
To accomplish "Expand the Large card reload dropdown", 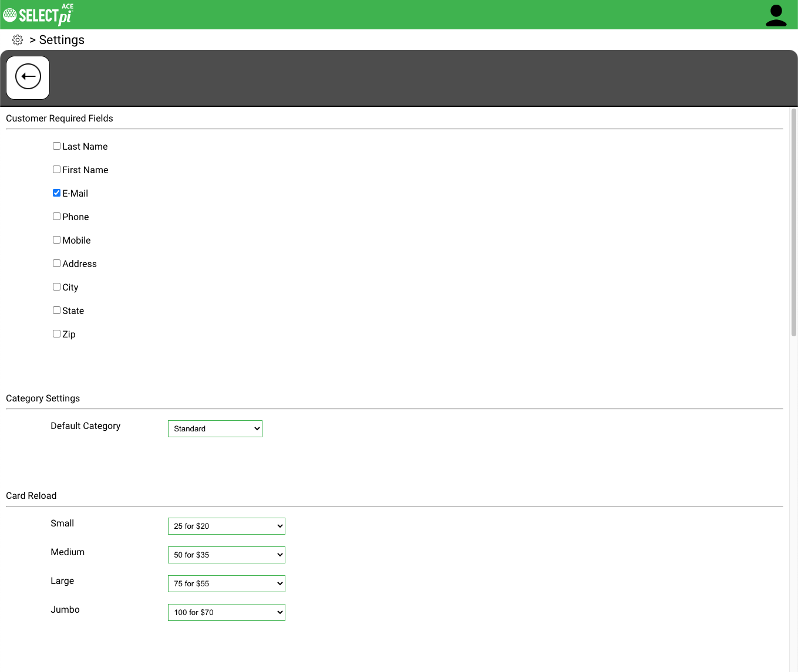I will tap(227, 584).
